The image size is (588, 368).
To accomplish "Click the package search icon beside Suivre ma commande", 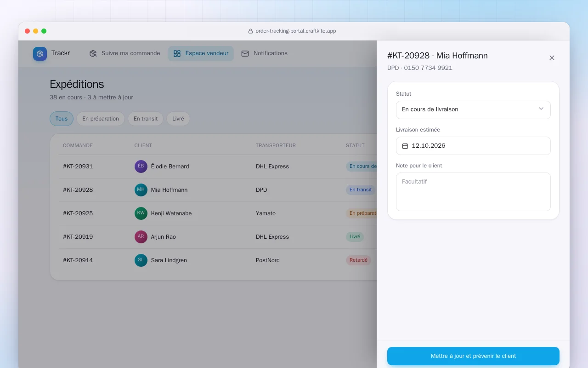I will tap(93, 53).
